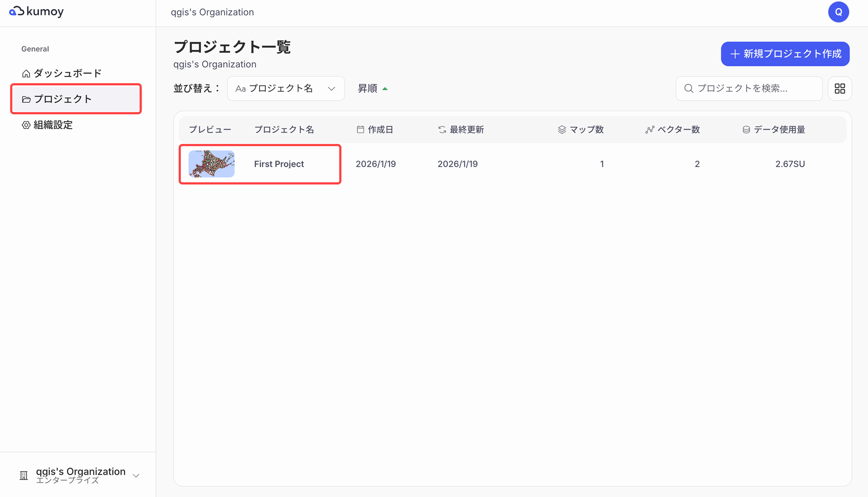This screenshot has height=497, width=868.
Task: Click the gear icon for 組織設定
Action: point(26,125)
